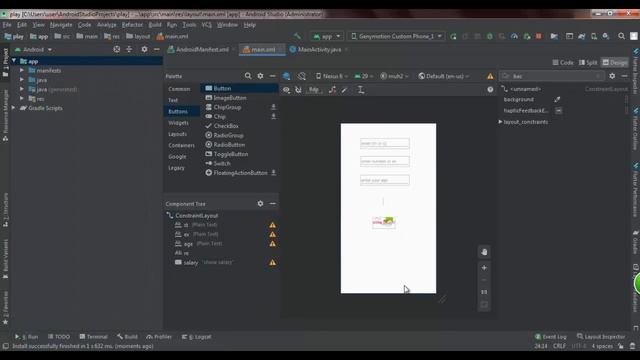
Task: Click the collapse-all icon in Project panel
Action: pos(129,49)
